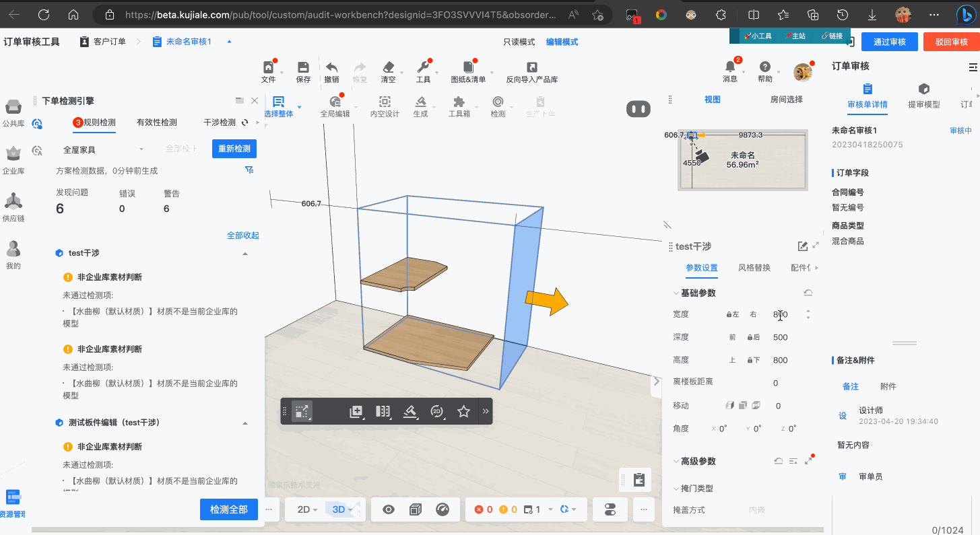Toggle the eye visibility icon in bottom bar
The image size is (980, 535).
coord(389,509)
